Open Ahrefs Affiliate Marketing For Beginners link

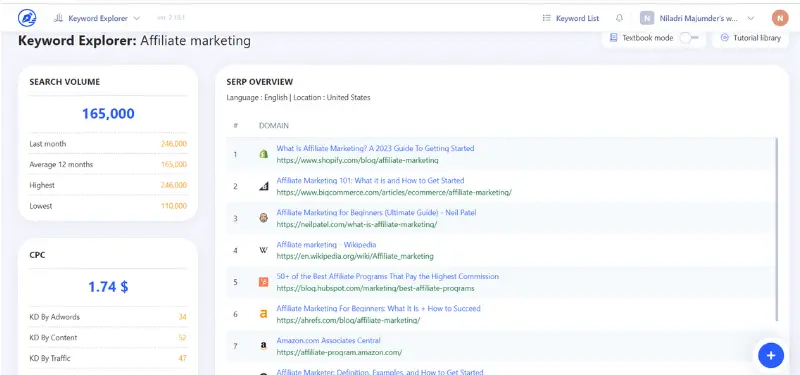(378, 309)
